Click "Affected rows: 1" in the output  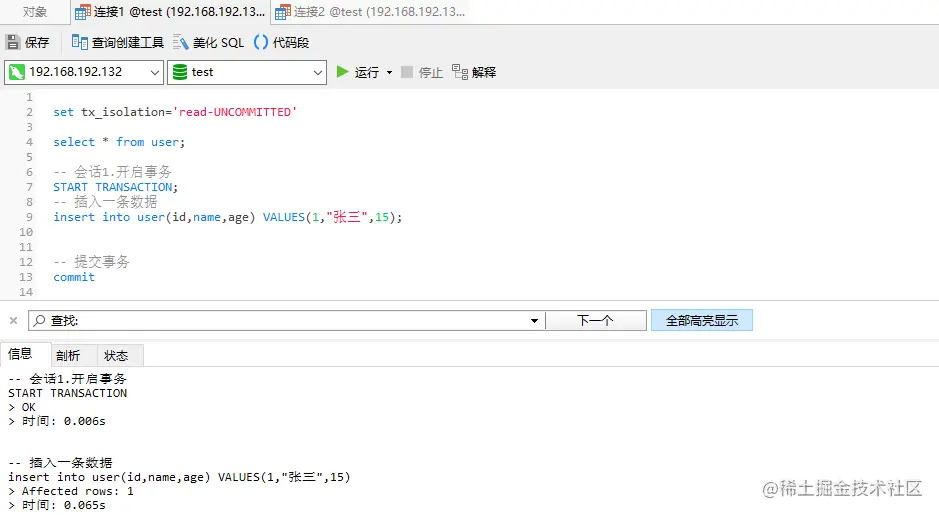[77, 491]
